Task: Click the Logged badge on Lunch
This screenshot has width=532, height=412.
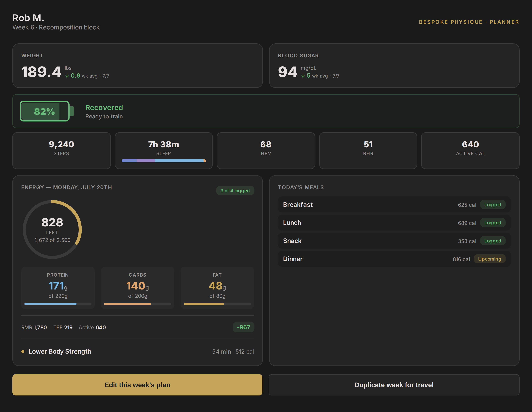Action: pos(492,223)
